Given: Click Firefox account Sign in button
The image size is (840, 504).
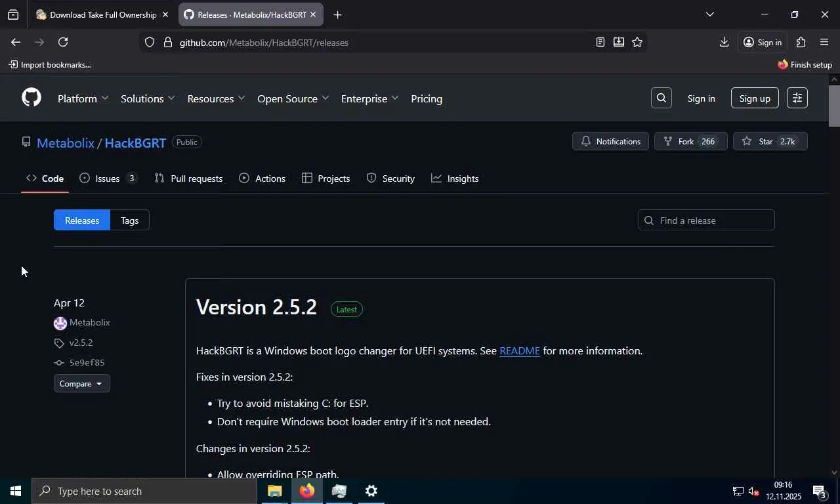Looking at the screenshot, I should point(762,42).
